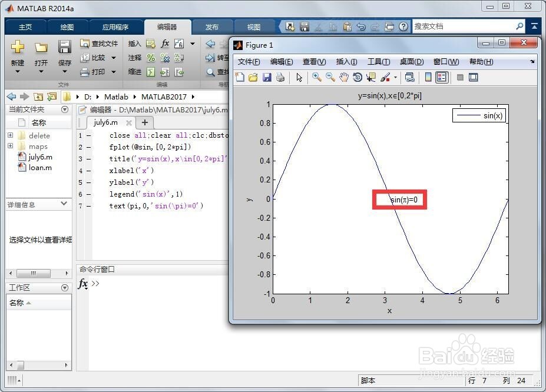Switch to the 绘图 tab
The height and width of the screenshot is (392, 546).
click(67, 27)
